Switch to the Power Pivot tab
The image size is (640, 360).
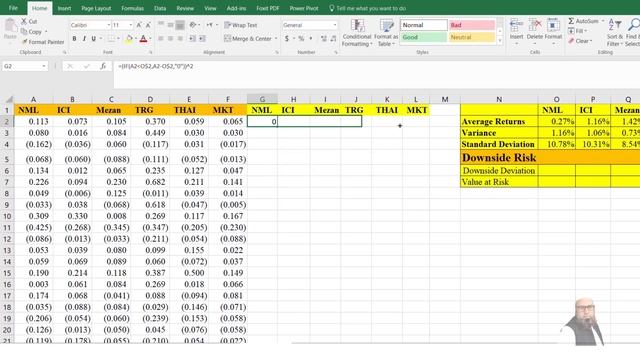pos(304,8)
